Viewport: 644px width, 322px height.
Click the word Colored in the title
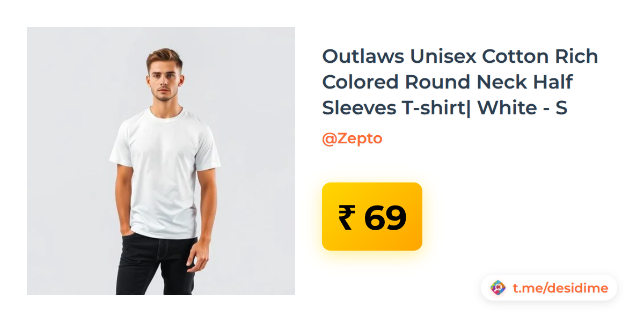pos(361,82)
